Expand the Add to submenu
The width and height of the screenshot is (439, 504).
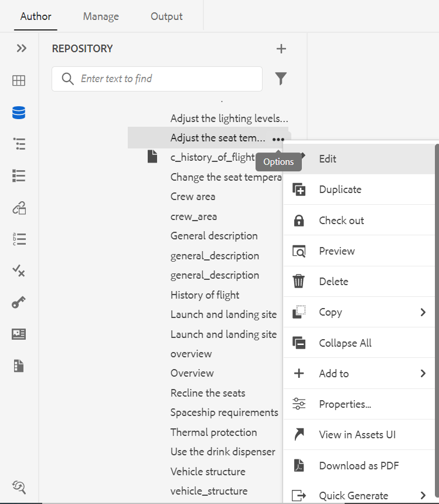coord(423,373)
